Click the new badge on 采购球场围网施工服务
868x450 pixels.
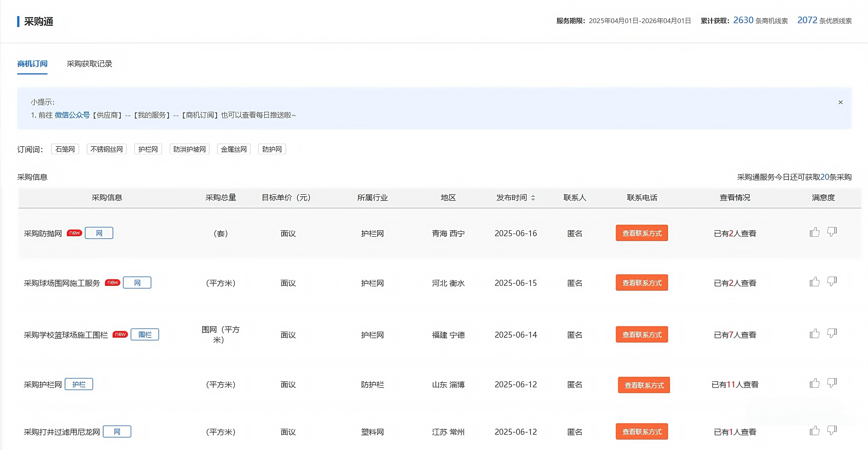(113, 282)
